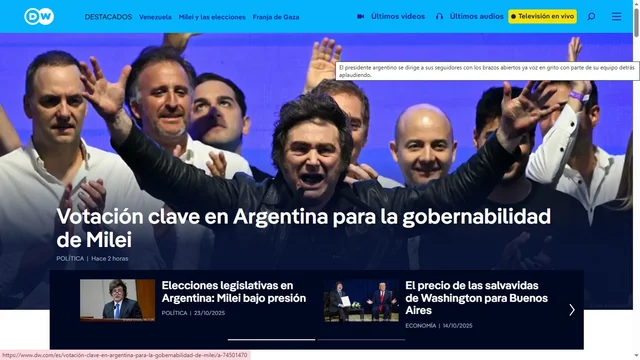Click the DW logo icon
This screenshot has height=360, width=640.
[x=39, y=17]
